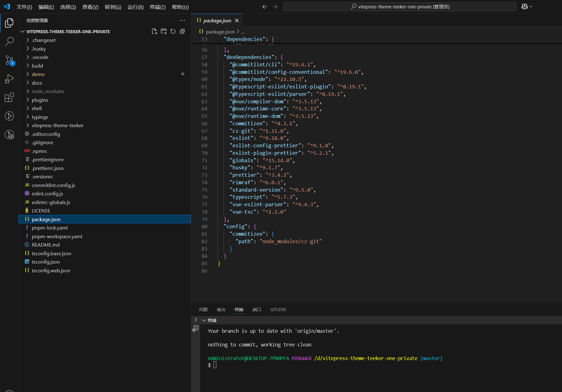Click the New Folder icon in explorer
Screen dimensions: 562x392
pos(164,31)
